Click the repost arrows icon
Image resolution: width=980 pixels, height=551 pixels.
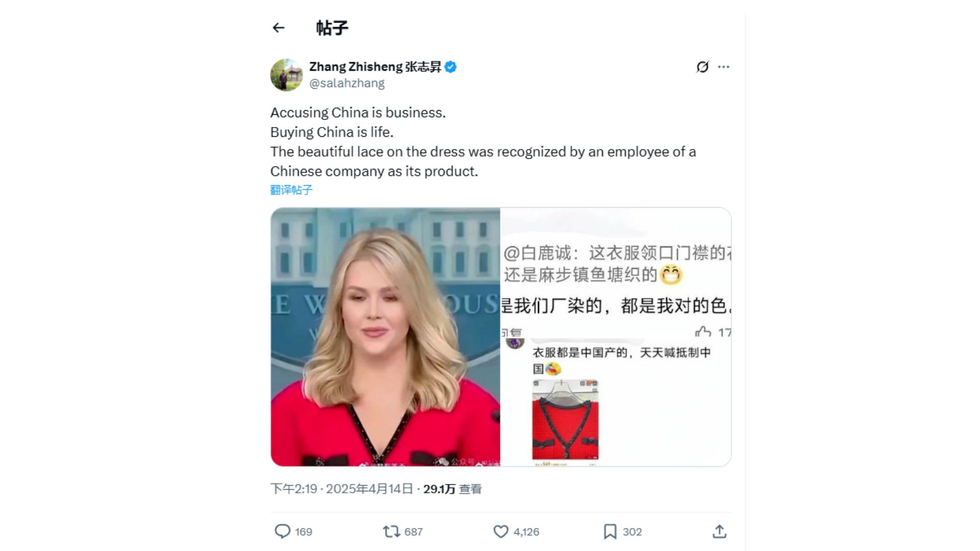tap(391, 532)
